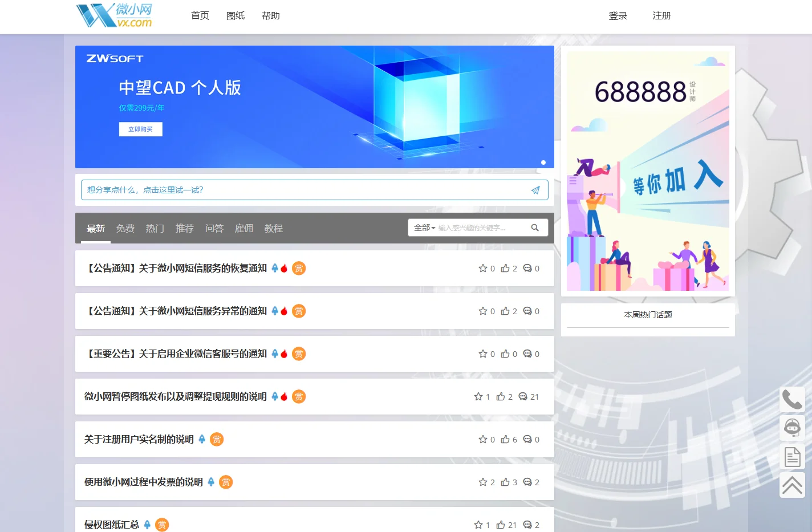This screenshot has width=812, height=532.
Task: Open the phone contact floating icon
Action: (x=792, y=400)
